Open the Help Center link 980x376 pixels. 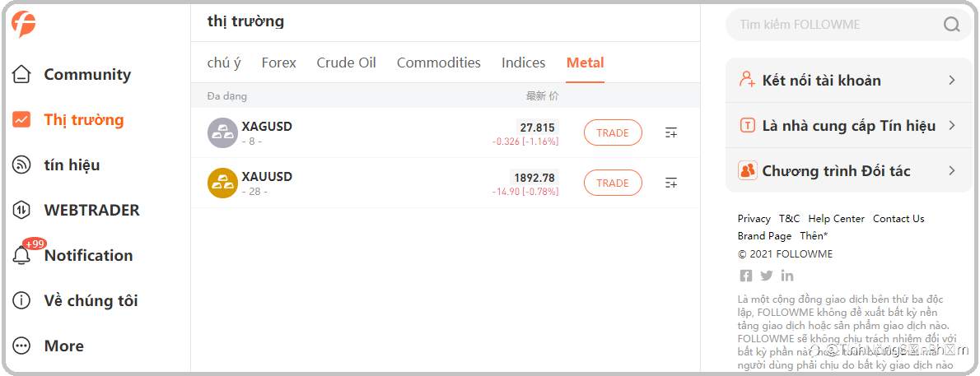click(x=836, y=219)
